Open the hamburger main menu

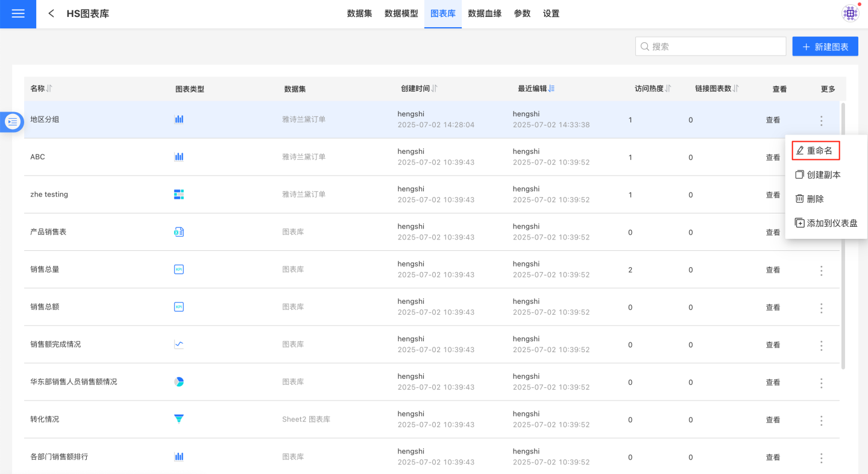18,14
